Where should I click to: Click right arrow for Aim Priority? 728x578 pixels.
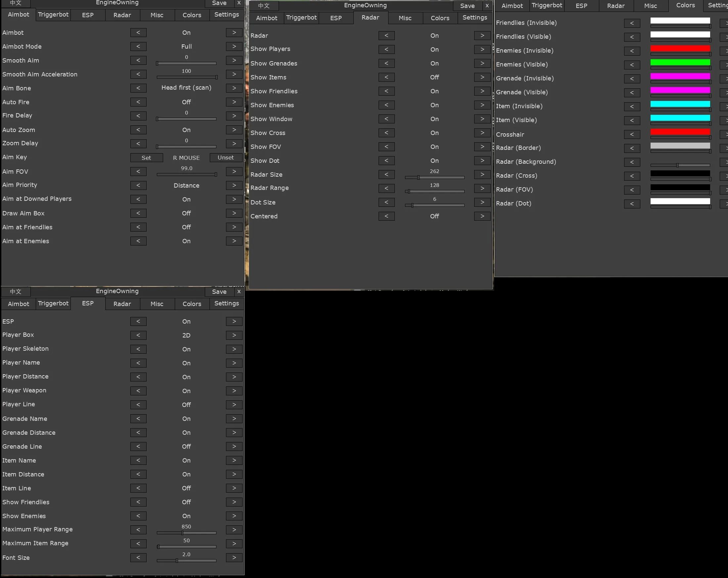234,185
